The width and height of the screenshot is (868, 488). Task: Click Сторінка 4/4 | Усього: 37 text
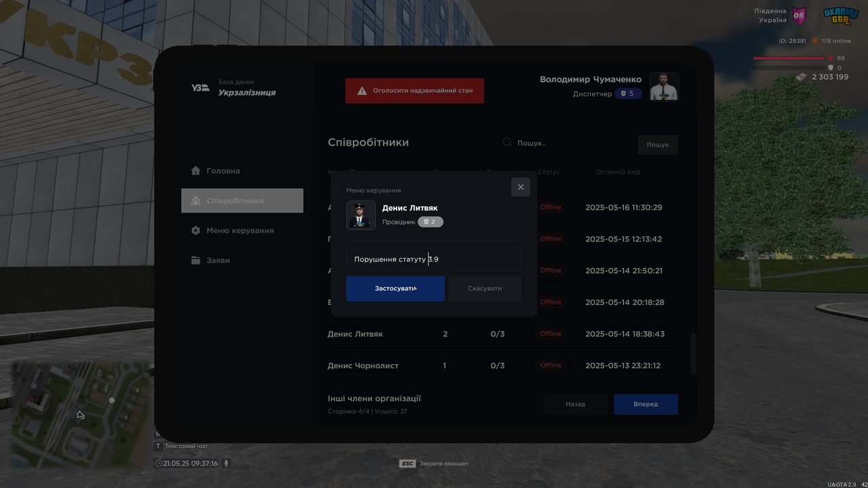[x=368, y=411]
